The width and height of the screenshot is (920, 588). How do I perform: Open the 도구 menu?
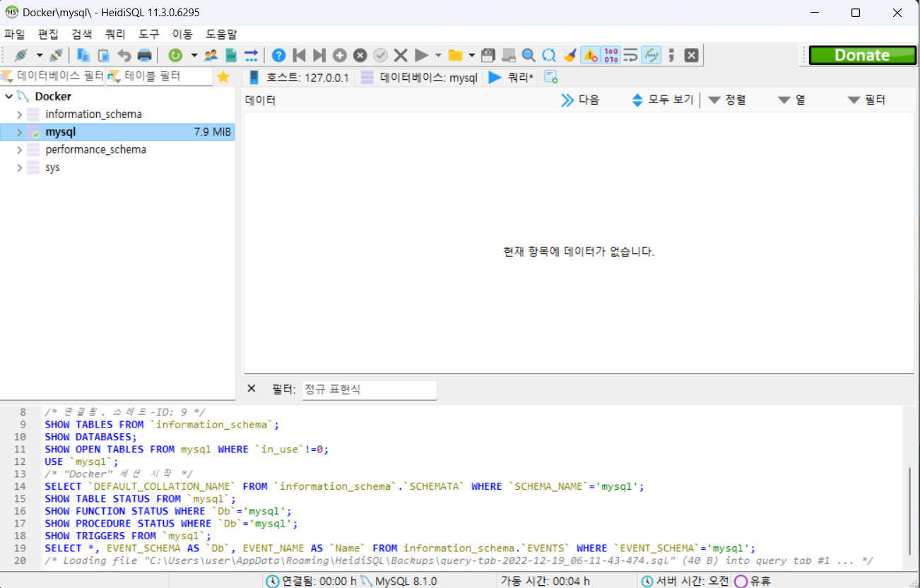click(149, 34)
